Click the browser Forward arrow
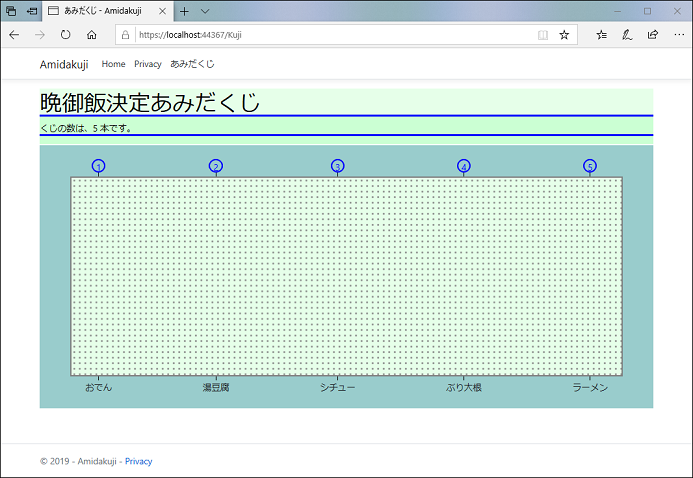This screenshot has width=693, height=478. [40, 35]
